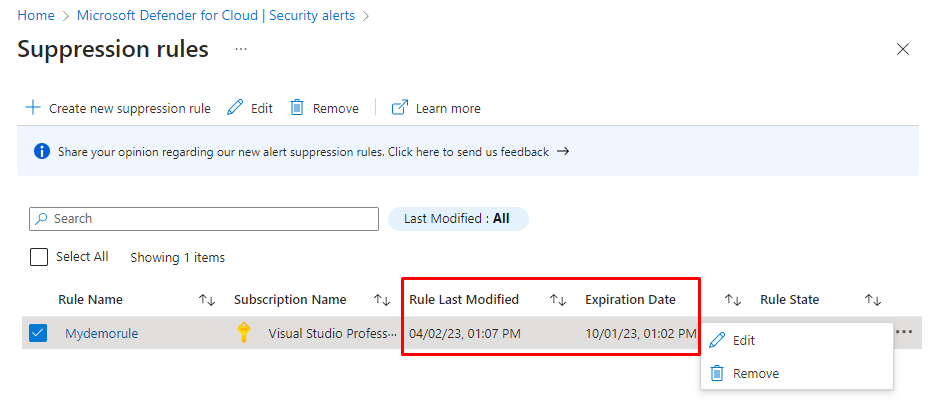Sort by Rule Last Modified column arrows
This screenshot has width=935, height=414.
[558, 300]
